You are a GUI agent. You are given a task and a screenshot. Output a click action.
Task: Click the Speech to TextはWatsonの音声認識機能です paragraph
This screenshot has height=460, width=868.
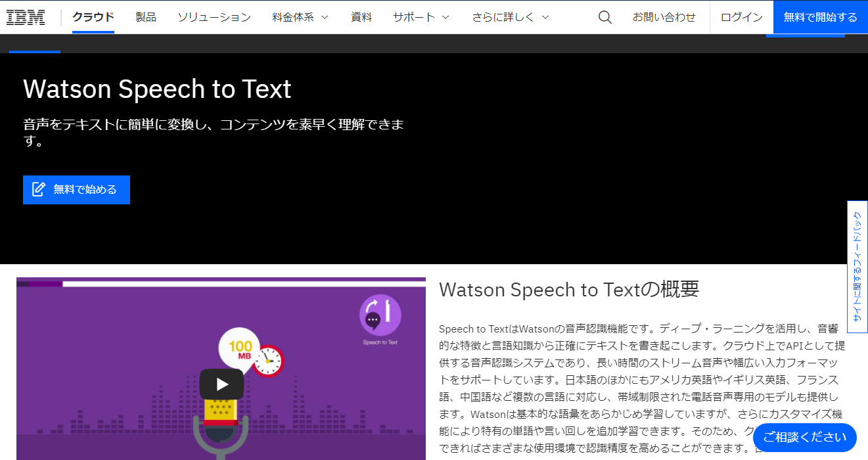[642, 388]
